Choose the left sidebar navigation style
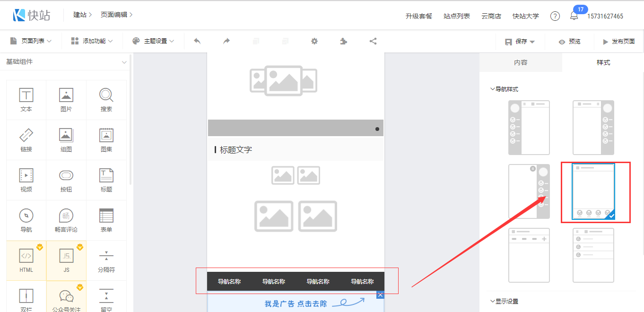 [x=529, y=128]
